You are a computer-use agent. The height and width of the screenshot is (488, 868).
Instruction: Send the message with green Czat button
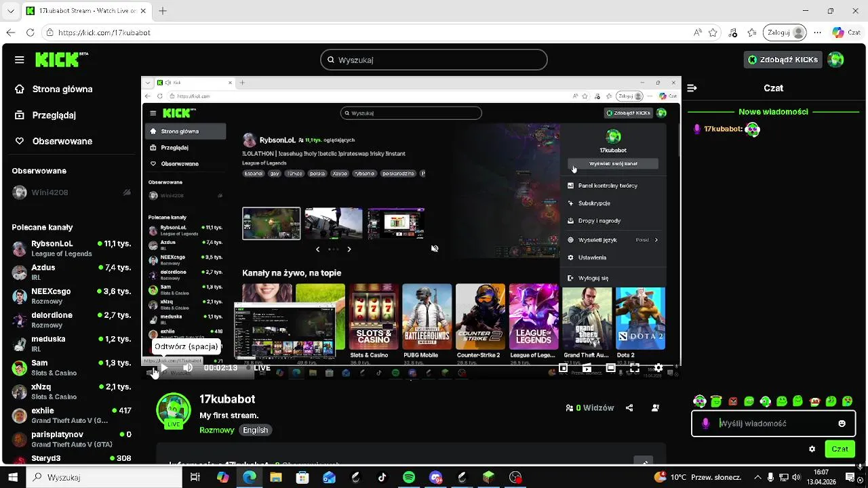[840, 449]
